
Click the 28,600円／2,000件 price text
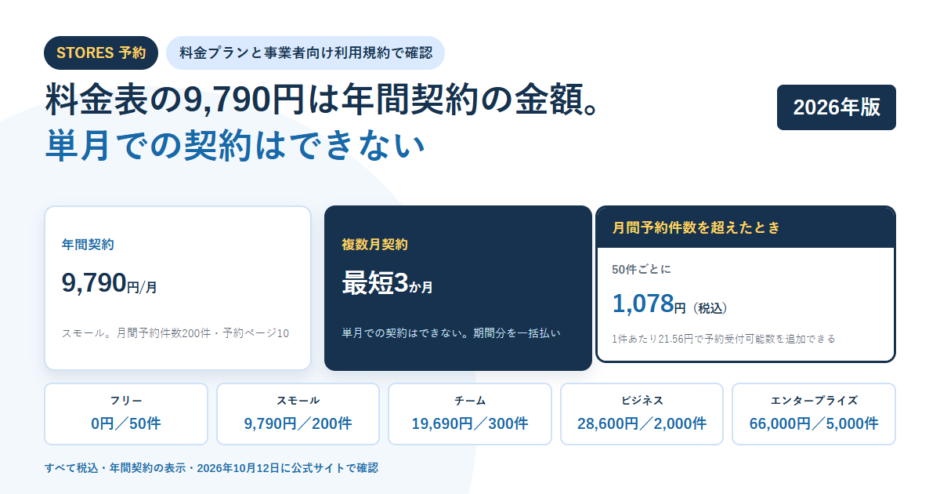coord(642,424)
